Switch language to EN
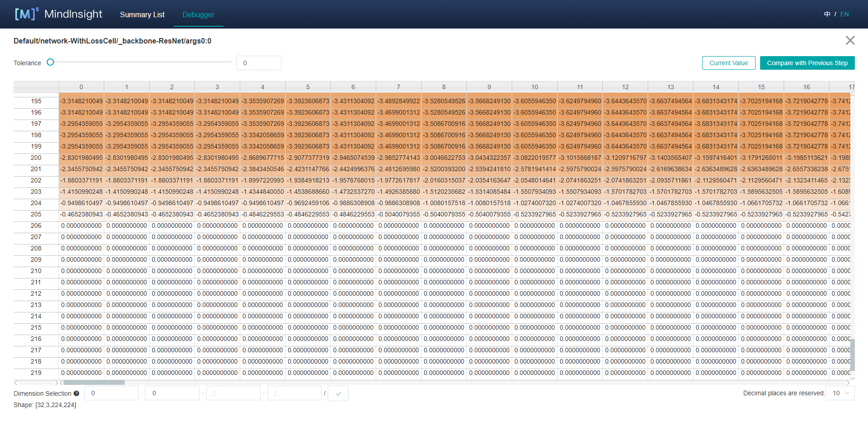The width and height of the screenshot is (868, 422). (844, 14)
